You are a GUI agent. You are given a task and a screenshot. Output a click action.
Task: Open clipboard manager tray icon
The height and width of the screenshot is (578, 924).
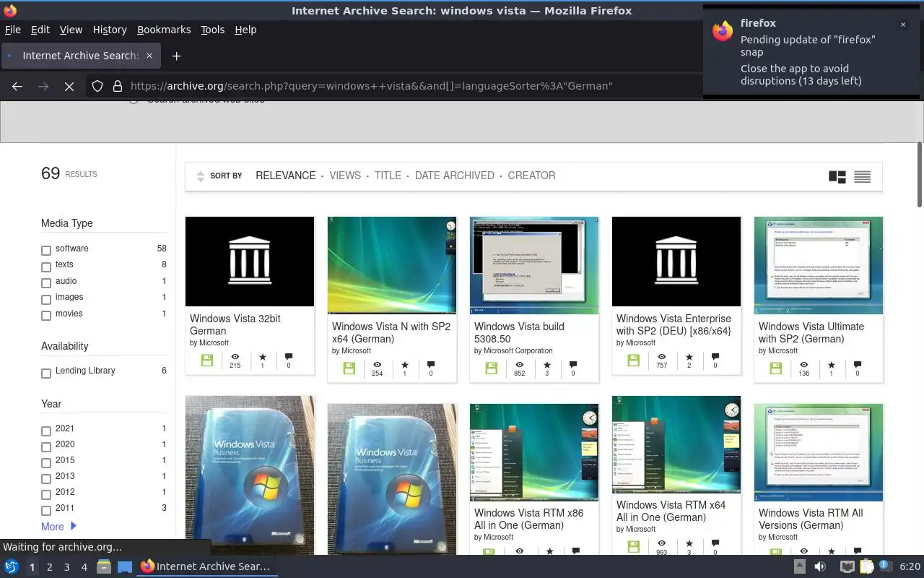click(867, 566)
